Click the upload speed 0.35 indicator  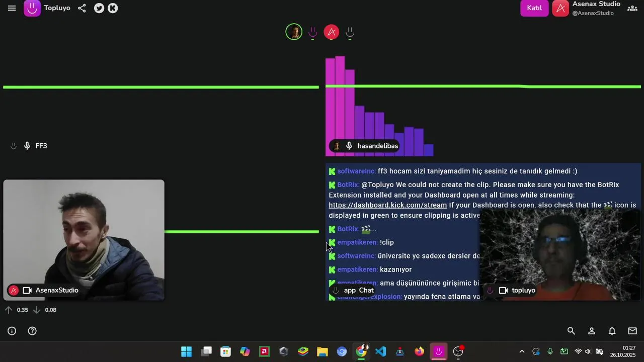click(17, 310)
